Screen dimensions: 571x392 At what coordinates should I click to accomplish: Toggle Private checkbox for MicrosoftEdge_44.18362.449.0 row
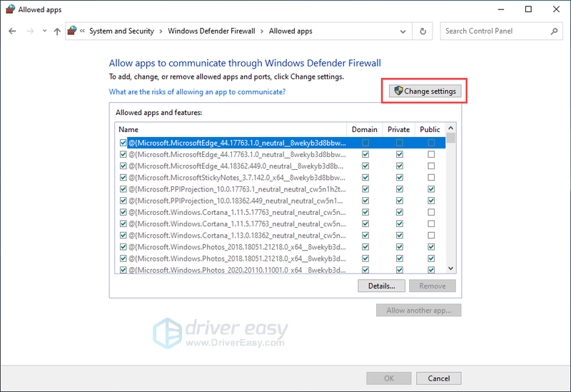point(400,166)
